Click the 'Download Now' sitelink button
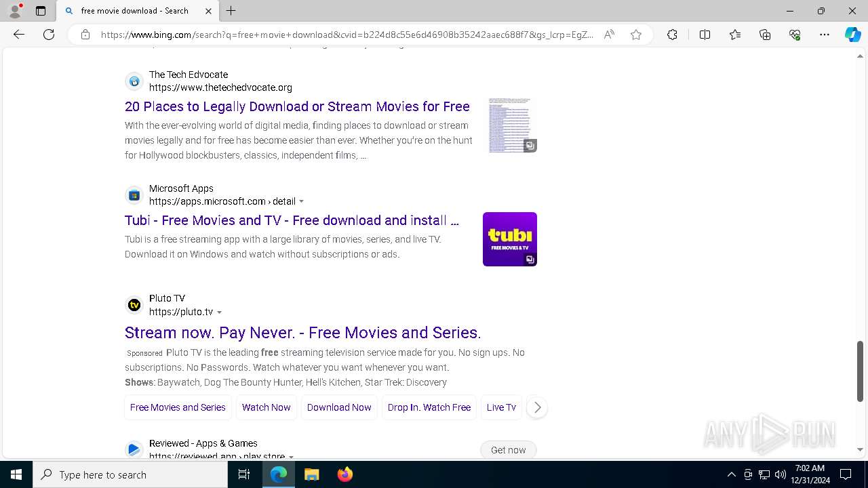This screenshot has height=488, width=868. pyautogui.click(x=339, y=407)
